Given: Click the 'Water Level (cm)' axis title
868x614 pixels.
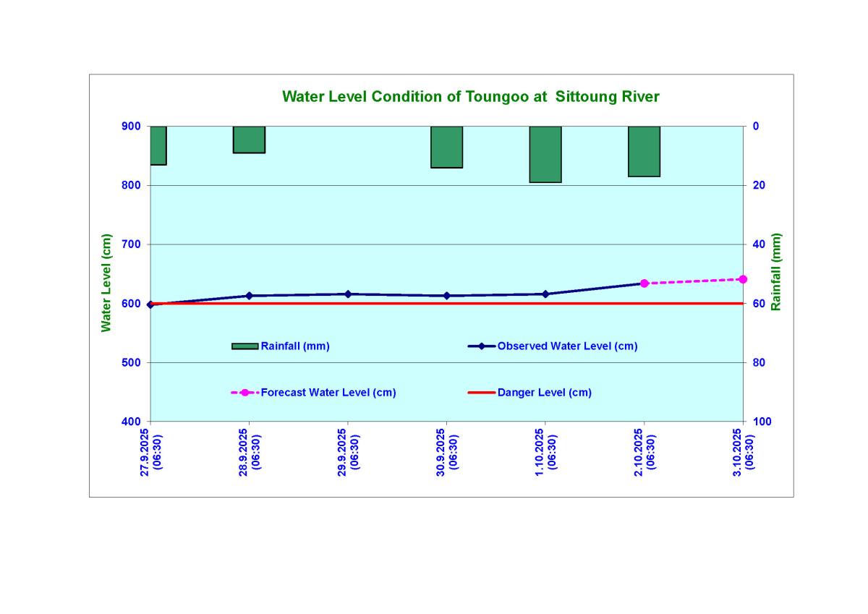Looking at the screenshot, I should [x=106, y=283].
